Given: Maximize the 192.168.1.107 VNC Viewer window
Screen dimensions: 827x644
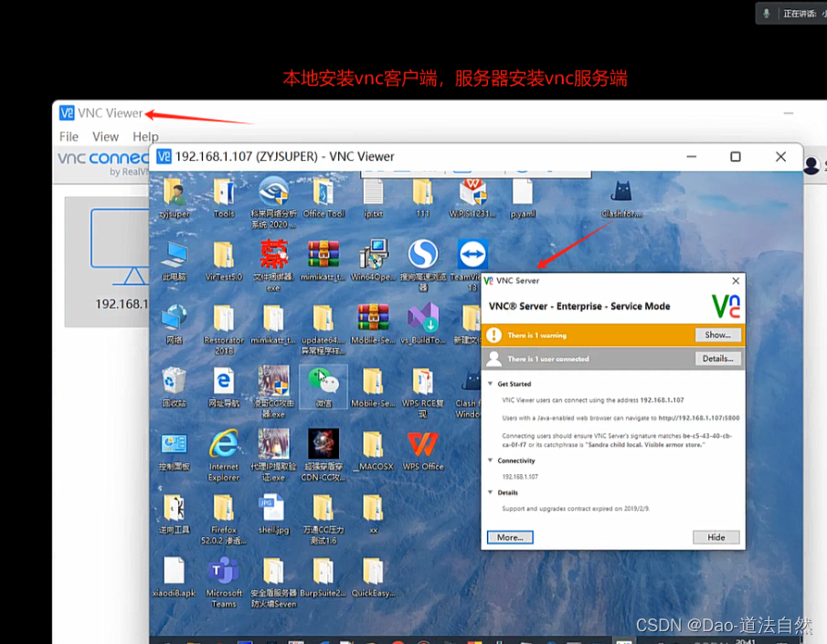Looking at the screenshot, I should click(736, 156).
